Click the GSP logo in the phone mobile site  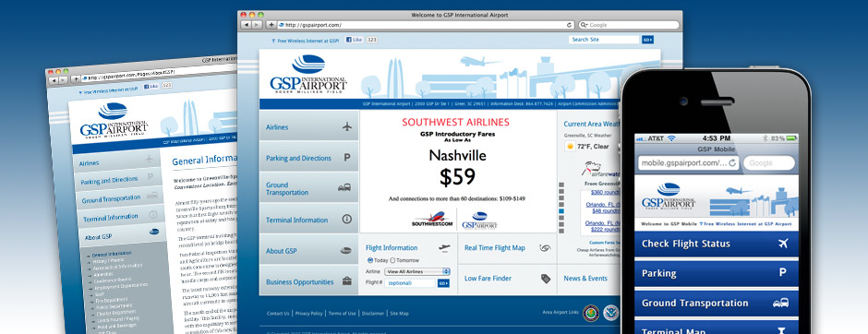click(669, 196)
